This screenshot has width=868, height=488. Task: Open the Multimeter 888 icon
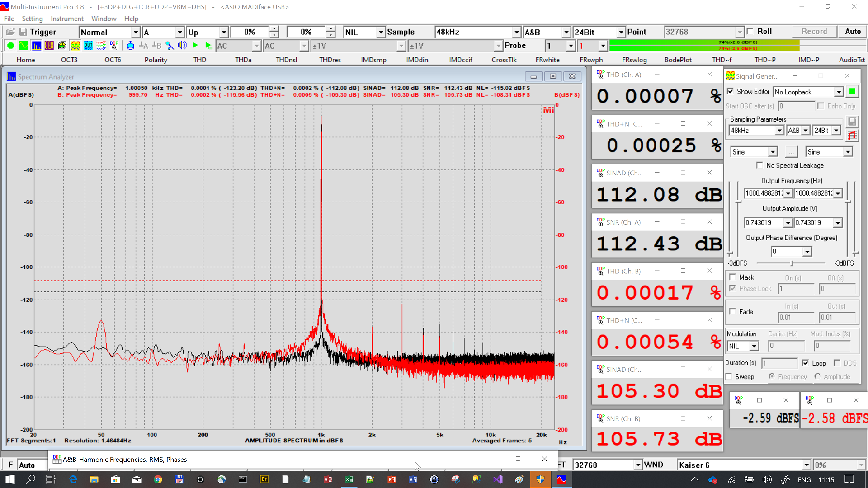(49, 46)
